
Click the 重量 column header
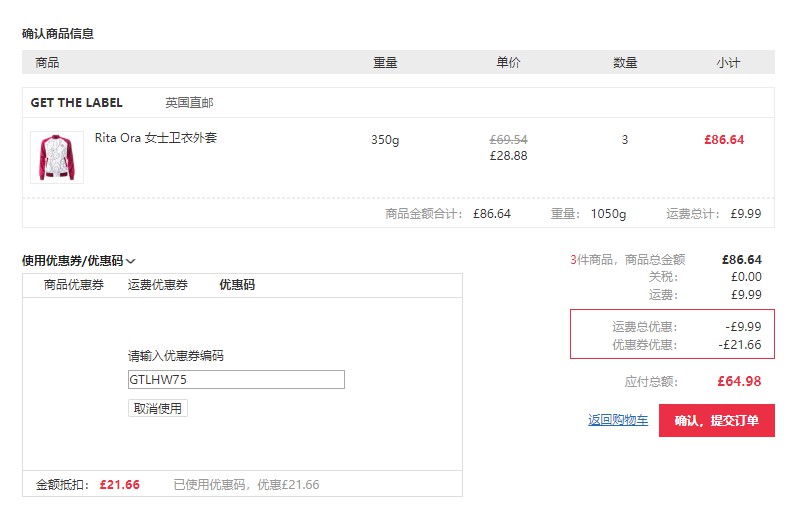coord(385,63)
